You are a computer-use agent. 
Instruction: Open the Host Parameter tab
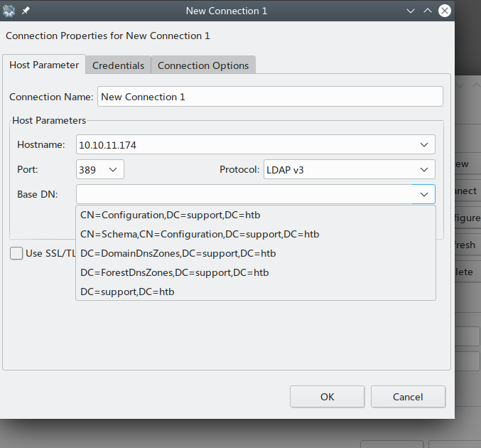pyautogui.click(x=44, y=65)
